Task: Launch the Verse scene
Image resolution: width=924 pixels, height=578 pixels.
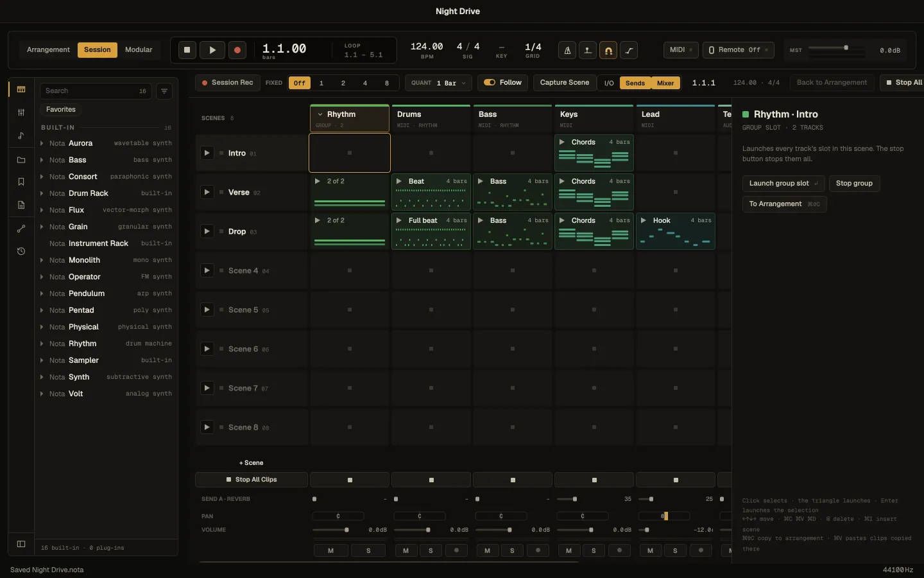Action: tap(207, 192)
